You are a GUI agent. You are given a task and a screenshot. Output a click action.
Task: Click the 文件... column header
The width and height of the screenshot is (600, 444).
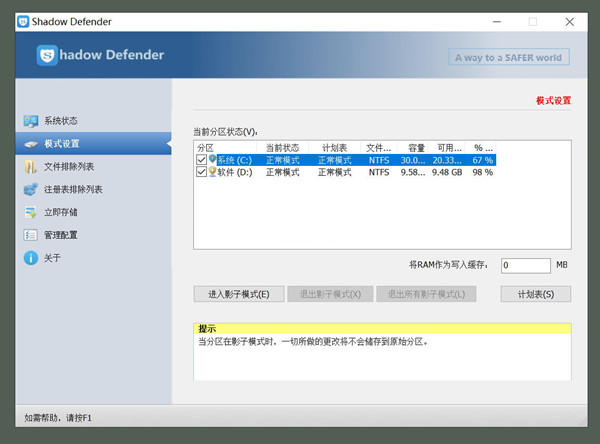[x=379, y=148]
